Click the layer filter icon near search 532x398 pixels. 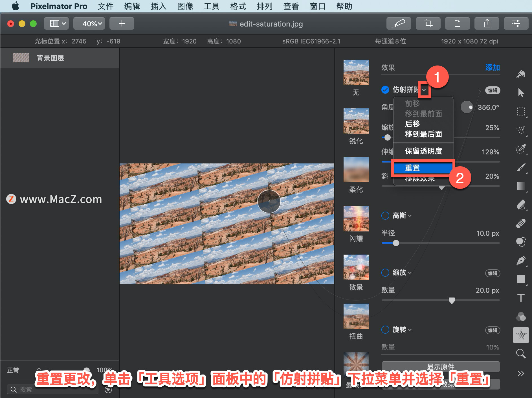(108, 390)
